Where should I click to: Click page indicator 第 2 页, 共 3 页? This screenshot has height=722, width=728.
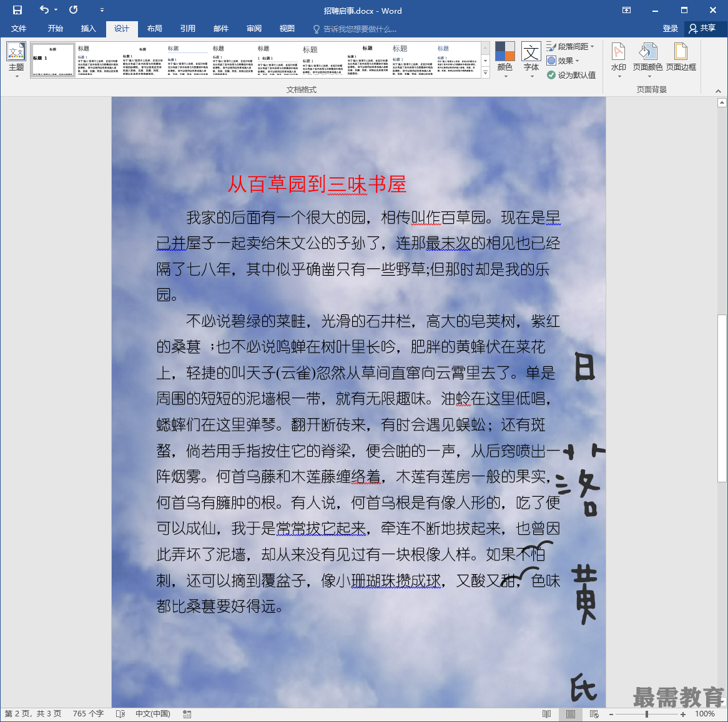point(33,714)
